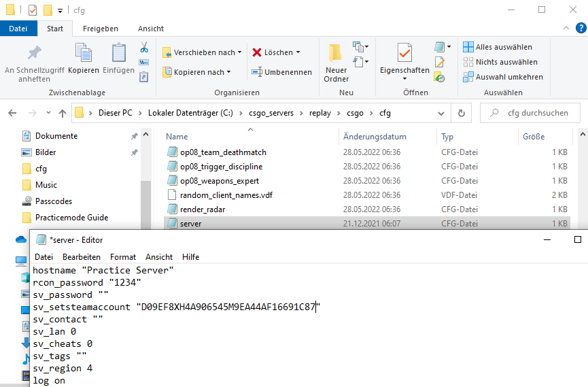Open the Einfacher Zugriff dropdown
Image resolution: width=588 pixels, height=387 pixels.
[361, 62]
